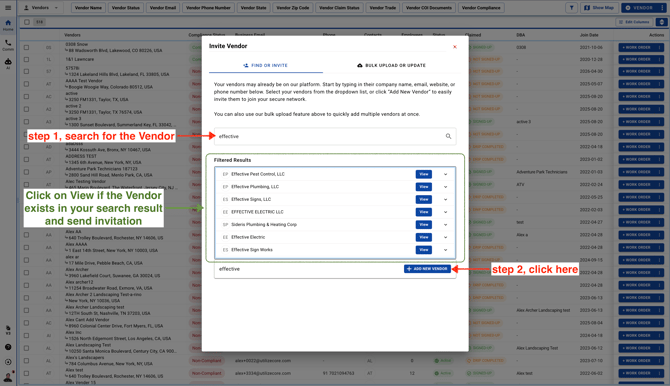
Task: Open the Comm phone icon in sidebar
Action: [8, 45]
